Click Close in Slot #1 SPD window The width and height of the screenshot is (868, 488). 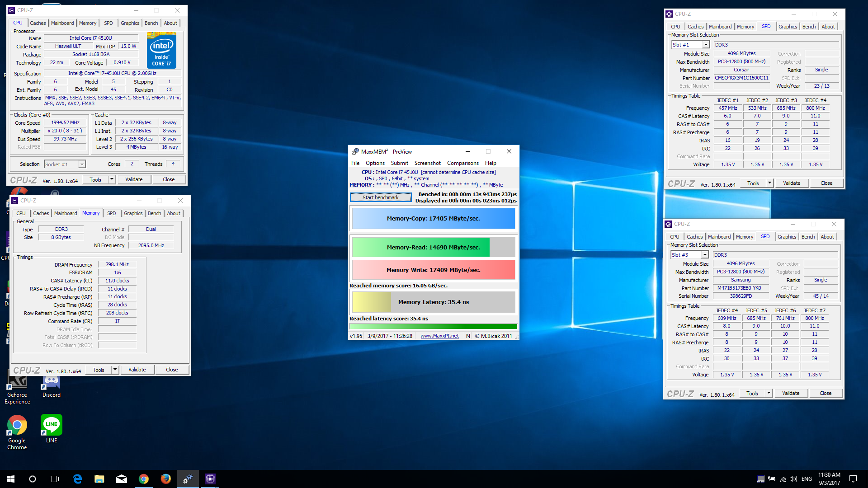click(x=826, y=183)
